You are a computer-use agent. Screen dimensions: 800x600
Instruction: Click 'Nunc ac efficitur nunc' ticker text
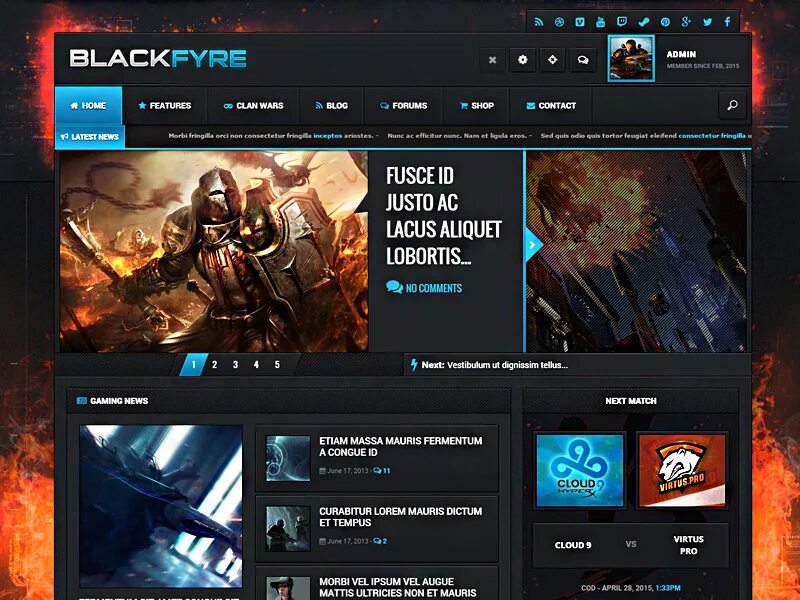[457, 136]
